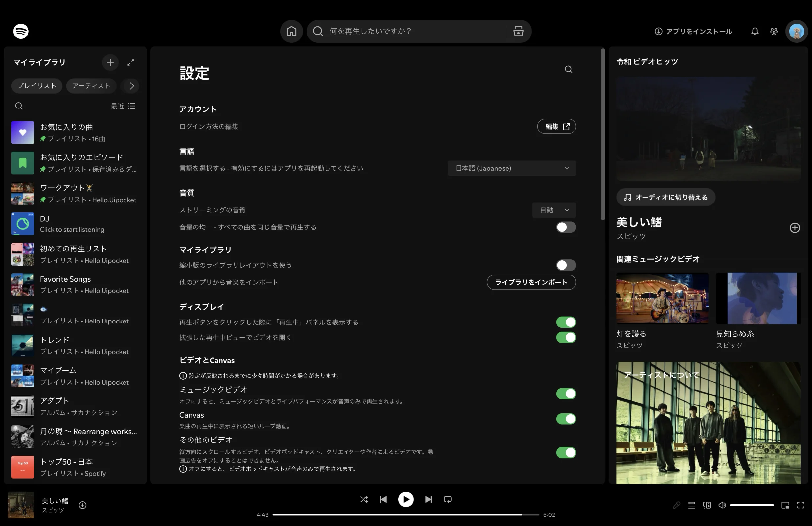The height and width of the screenshot is (526, 812).
Task: Add now-playing track to Liked Songs
Action: pos(82,505)
